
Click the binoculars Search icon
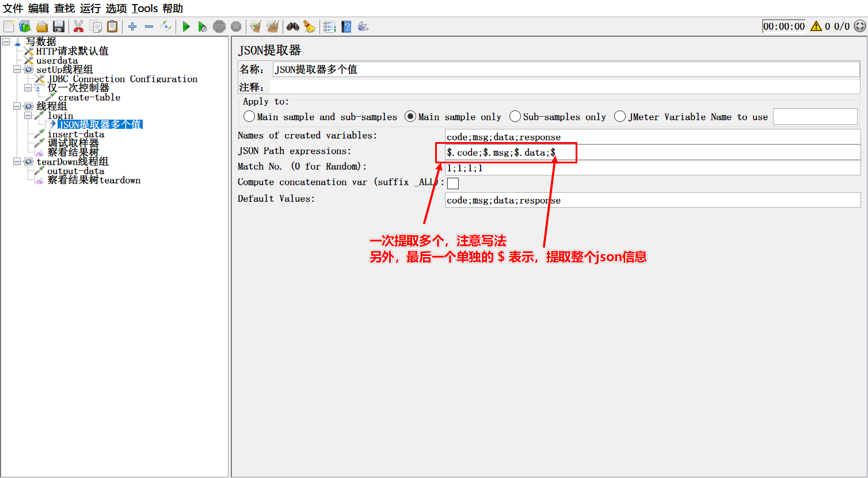(x=293, y=26)
